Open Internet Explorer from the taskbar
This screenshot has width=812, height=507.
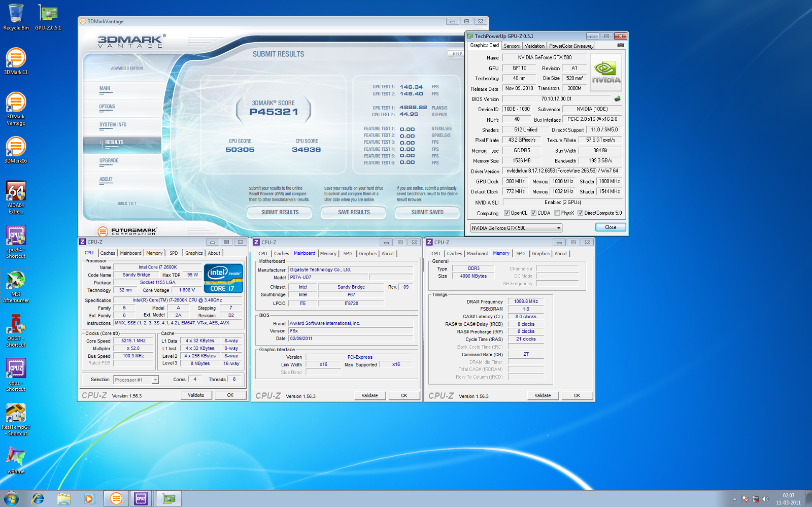tap(38, 499)
